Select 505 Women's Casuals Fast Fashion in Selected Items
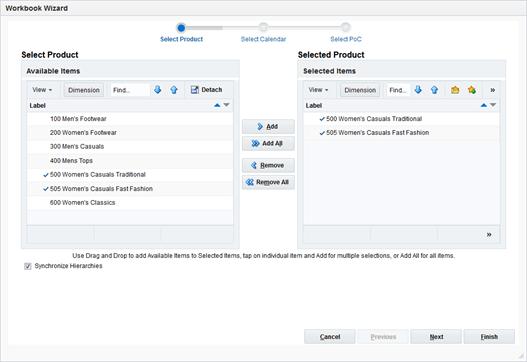This screenshot has height=362, width=527. 401,133
